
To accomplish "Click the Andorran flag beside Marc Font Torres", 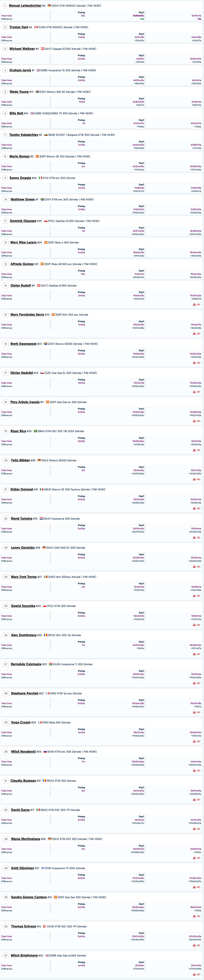I will [45, 577].
